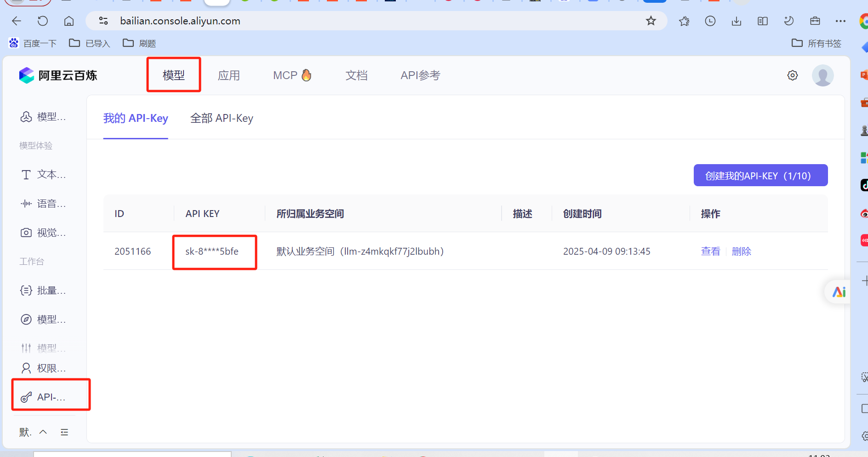Select the 全部 API-Key tab
Viewport: 868px width, 457px height.
[x=222, y=118]
